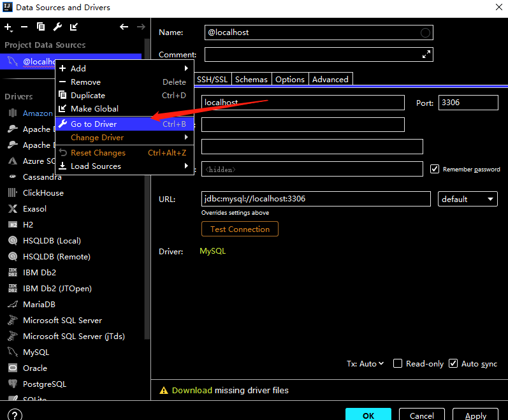Open the URL type default dropdown
The width and height of the screenshot is (508, 420).
pyautogui.click(x=467, y=199)
